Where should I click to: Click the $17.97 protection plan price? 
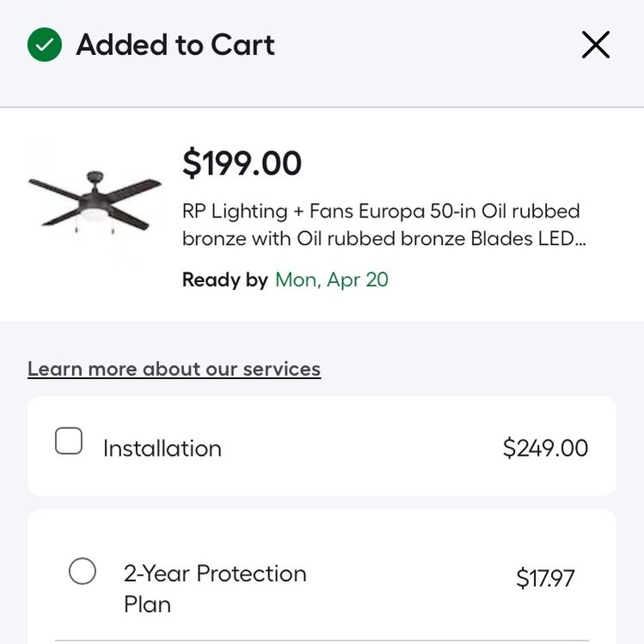[x=545, y=578]
